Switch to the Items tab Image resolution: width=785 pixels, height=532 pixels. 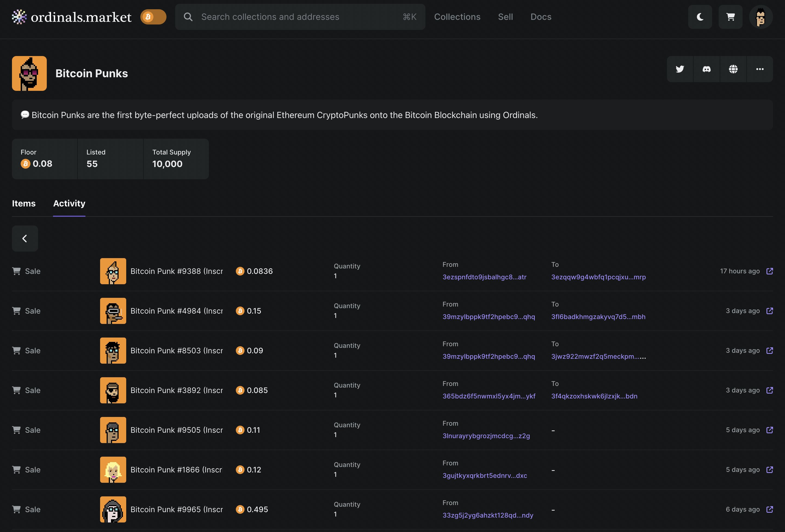click(x=24, y=203)
